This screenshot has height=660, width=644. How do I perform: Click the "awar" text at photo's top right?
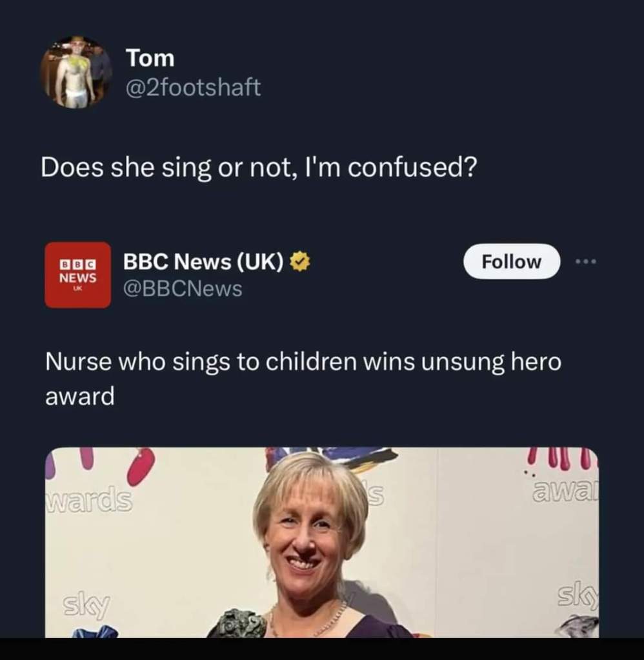click(565, 492)
